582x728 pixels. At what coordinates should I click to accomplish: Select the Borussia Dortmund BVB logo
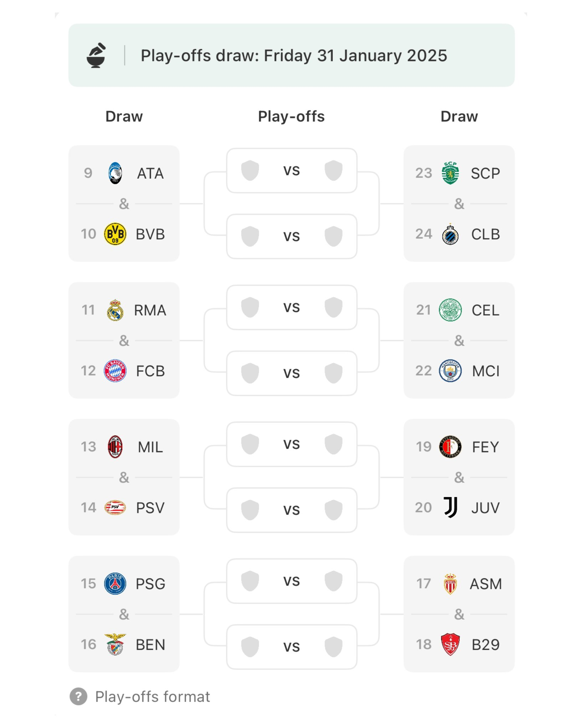(x=115, y=234)
